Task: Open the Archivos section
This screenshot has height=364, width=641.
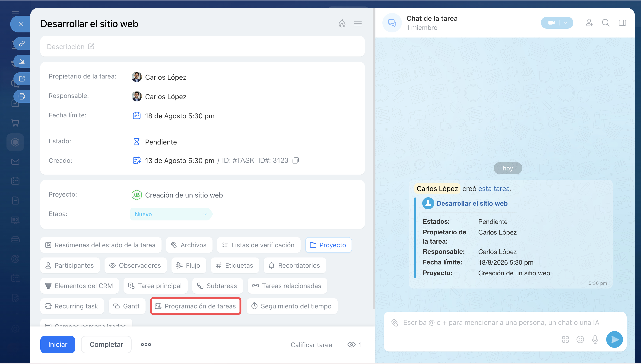Action: [x=189, y=245]
